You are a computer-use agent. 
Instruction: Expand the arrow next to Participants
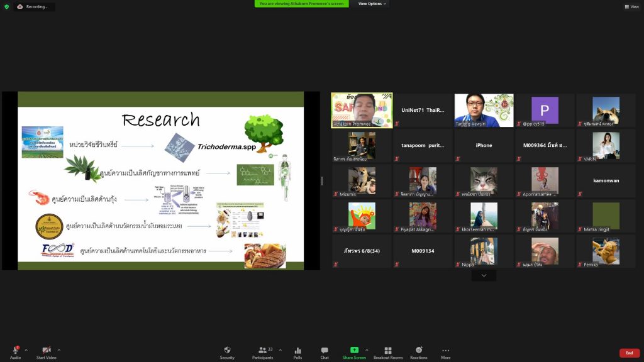(280, 349)
